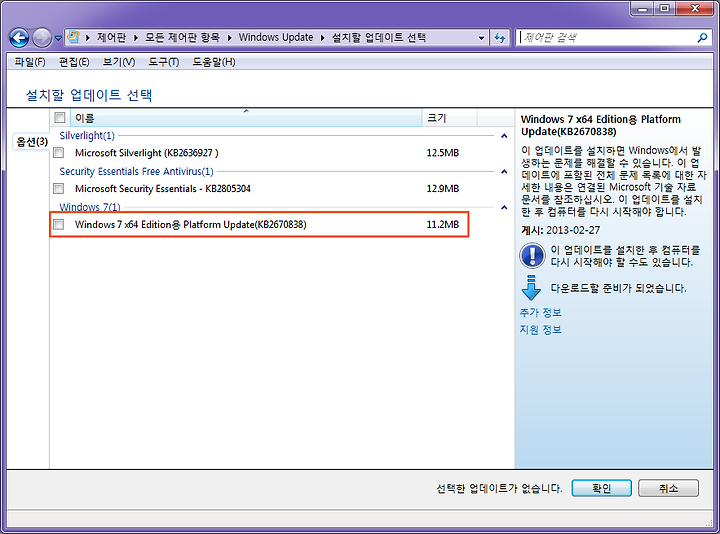This screenshot has height=534, width=720.
Task: Open the address bar history dropdown
Action: point(481,38)
